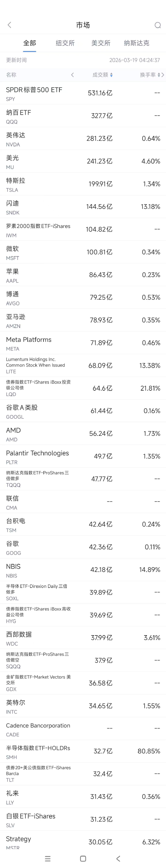Switch to the 纽交所 tab
The width and height of the screenshot is (166, 868).
click(65, 43)
